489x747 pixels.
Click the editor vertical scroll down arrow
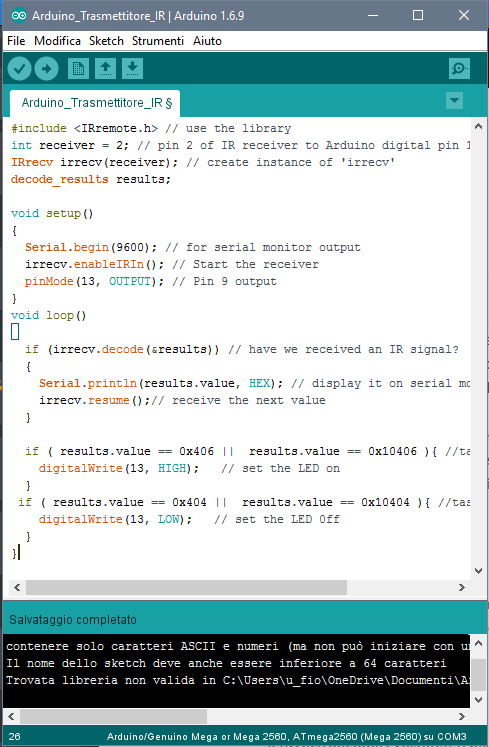tap(479, 571)
